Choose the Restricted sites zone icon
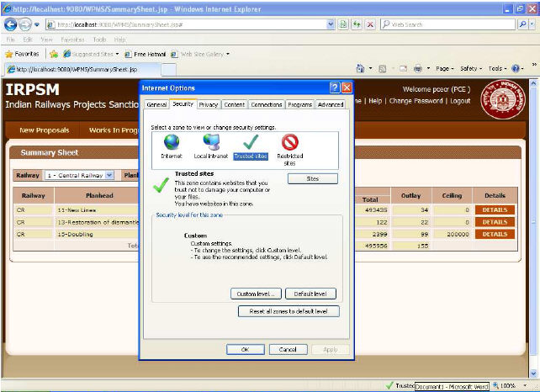 tap(290, 142)
